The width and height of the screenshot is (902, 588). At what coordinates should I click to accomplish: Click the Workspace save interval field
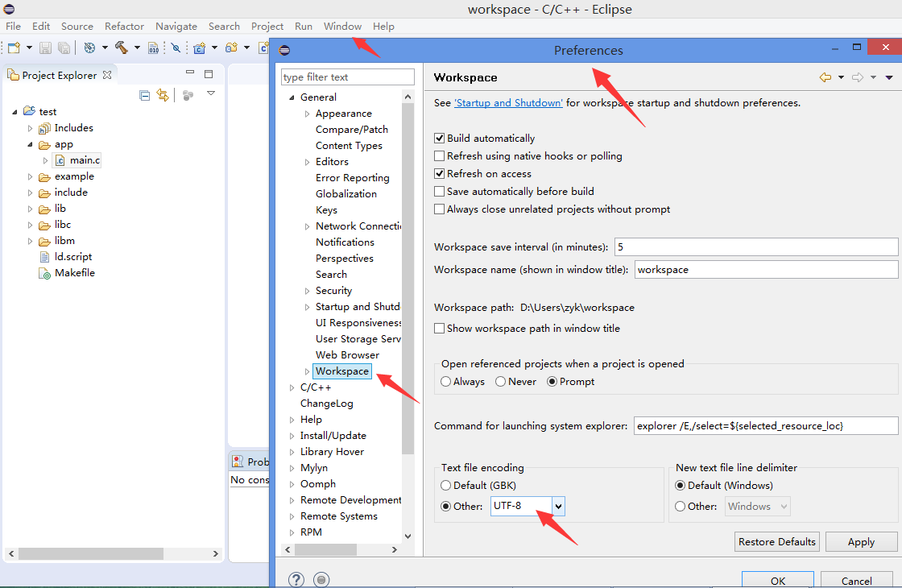point(756,246)
